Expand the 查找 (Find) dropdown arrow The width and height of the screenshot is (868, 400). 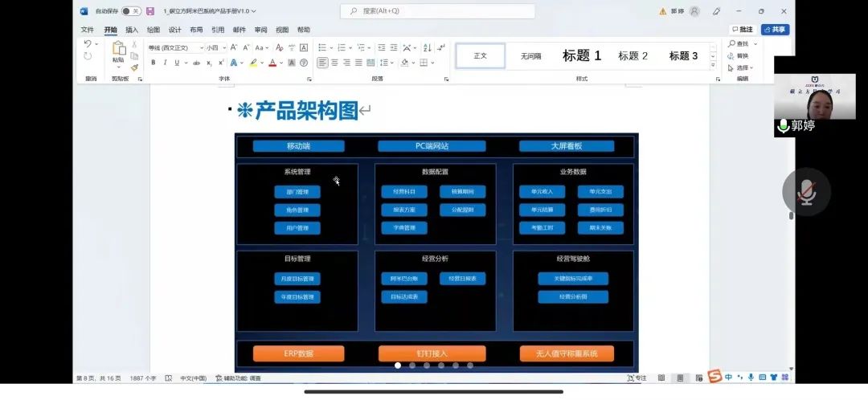(754, 44)
